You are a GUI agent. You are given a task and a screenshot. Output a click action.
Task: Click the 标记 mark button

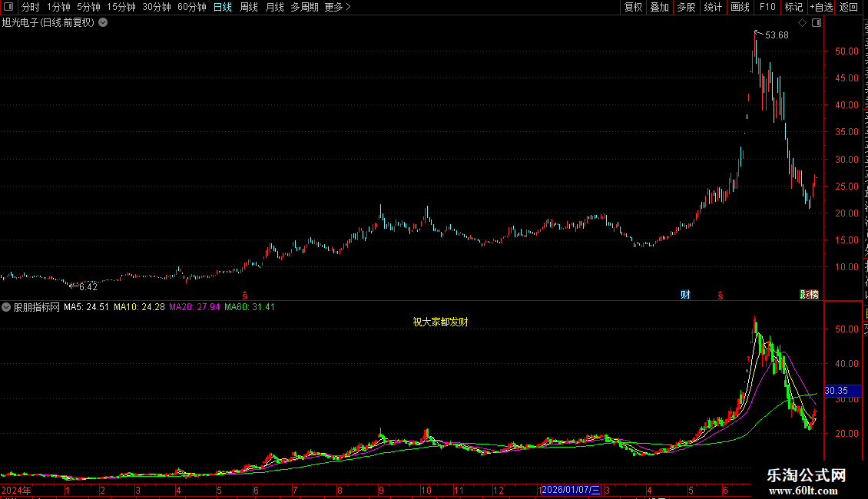pos(793,7)
